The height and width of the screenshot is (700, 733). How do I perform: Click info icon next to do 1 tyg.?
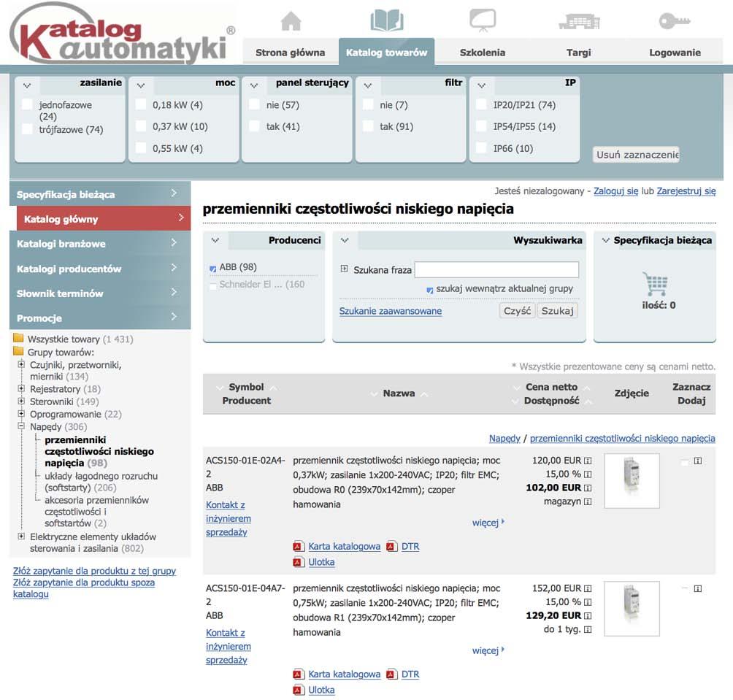pos(588,629)
